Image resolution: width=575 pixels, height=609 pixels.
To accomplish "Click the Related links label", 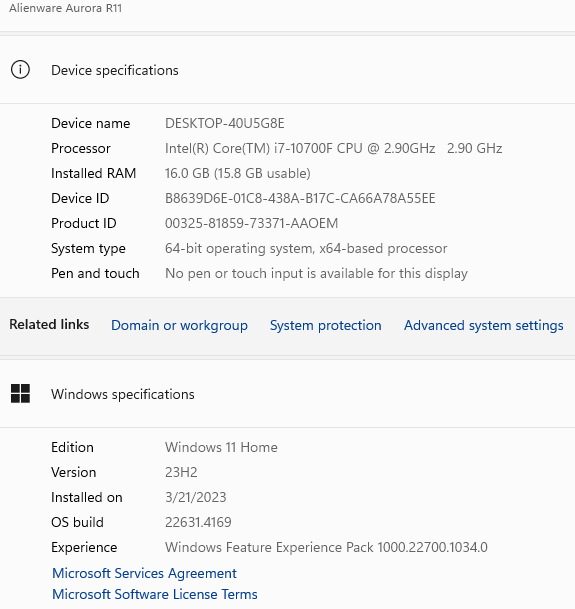I will (x=49, y=324).
